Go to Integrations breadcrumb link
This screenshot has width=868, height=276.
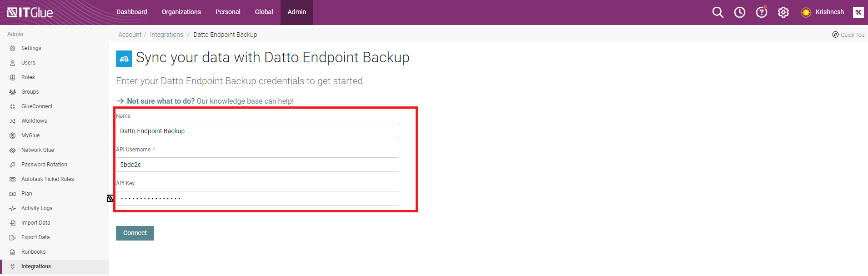tap(166, 35)
